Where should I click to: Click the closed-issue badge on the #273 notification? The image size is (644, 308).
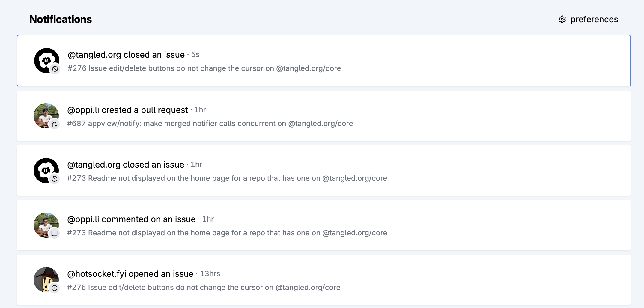coord(54,179)
